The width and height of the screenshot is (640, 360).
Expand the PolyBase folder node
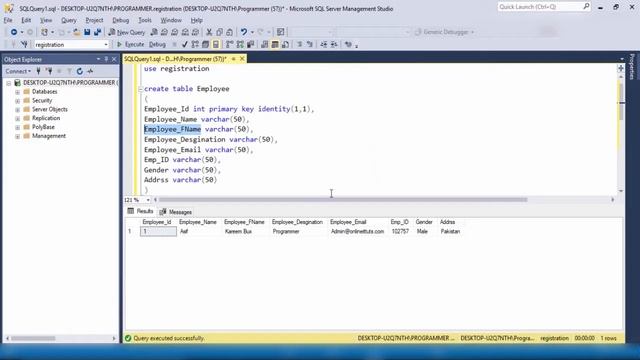click(18, 127)
